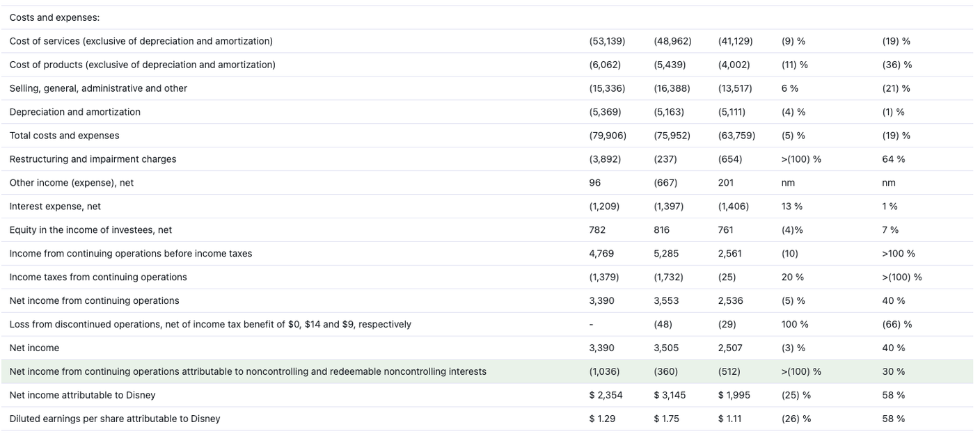
Task: Click the $ 3,145 Disney net income value
Action: click(670, 396)
